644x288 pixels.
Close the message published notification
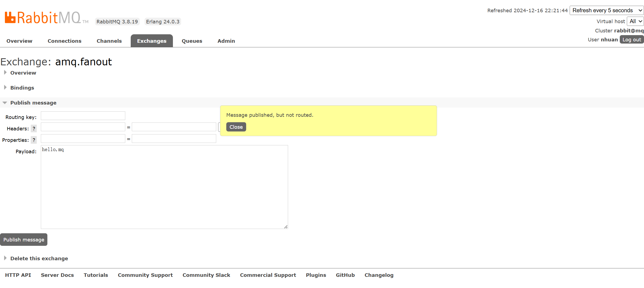[236, 127]
